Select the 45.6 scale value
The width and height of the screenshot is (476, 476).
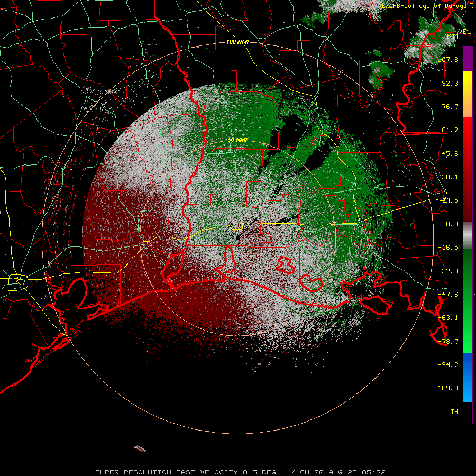click(450, 153)
